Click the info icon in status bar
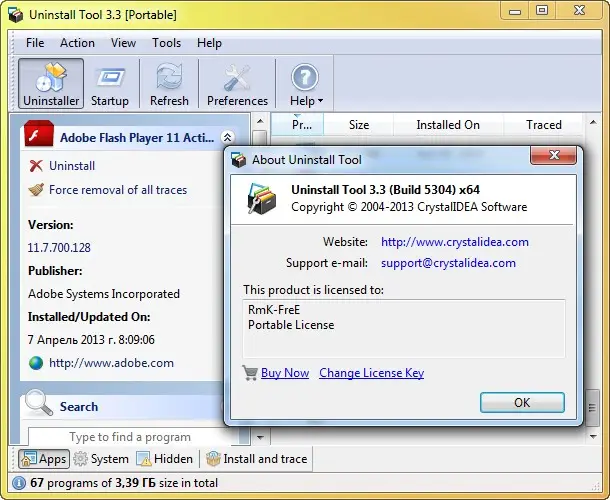Viewport: 610px width, 500px height. (19, 483)
